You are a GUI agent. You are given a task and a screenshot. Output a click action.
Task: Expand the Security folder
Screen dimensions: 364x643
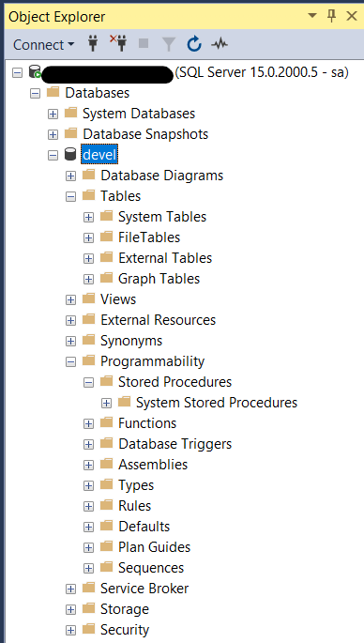click(71, 630)
